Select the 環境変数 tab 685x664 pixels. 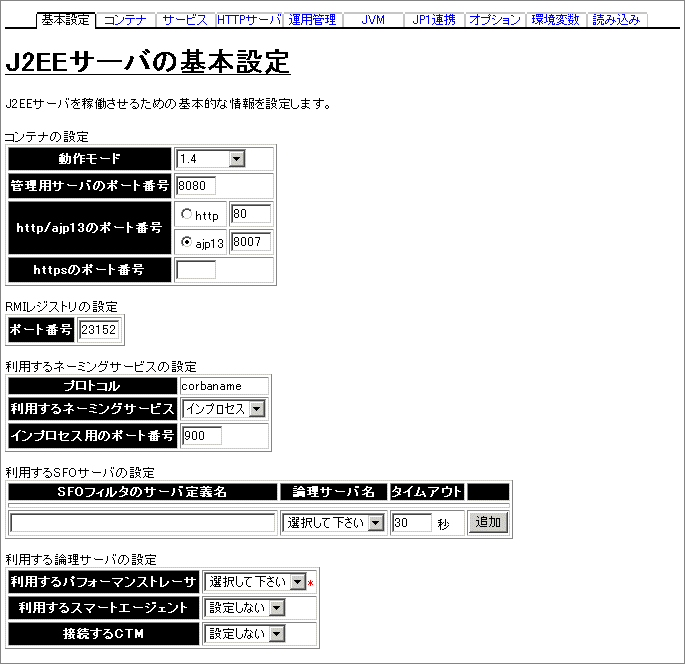point(555,20)
